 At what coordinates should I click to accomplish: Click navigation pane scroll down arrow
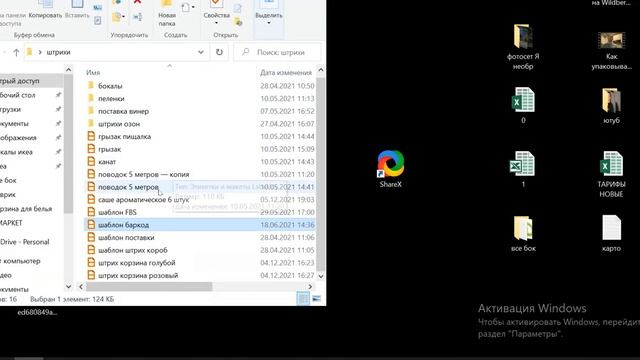[69, 287]
